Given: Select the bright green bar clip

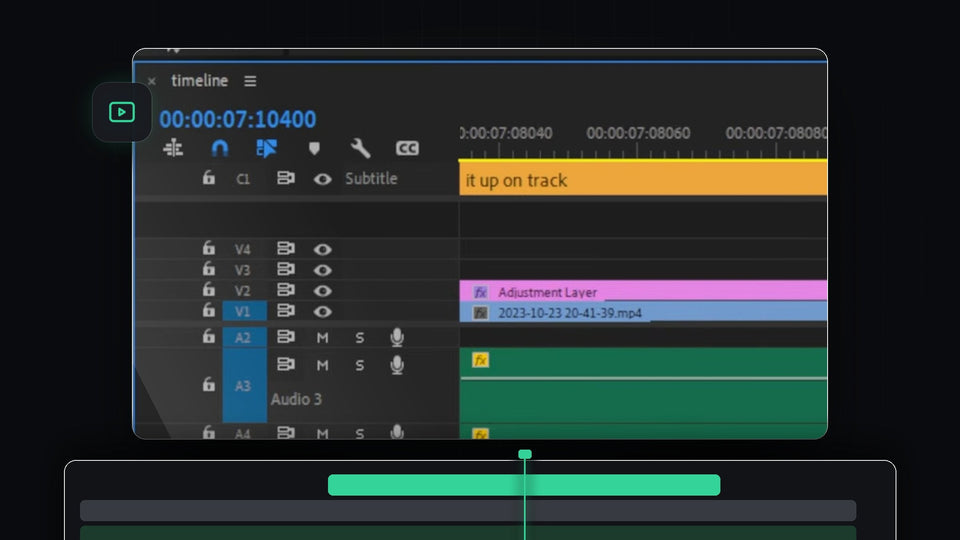Looking at the screenshot, I should click(x=524, y=485).
